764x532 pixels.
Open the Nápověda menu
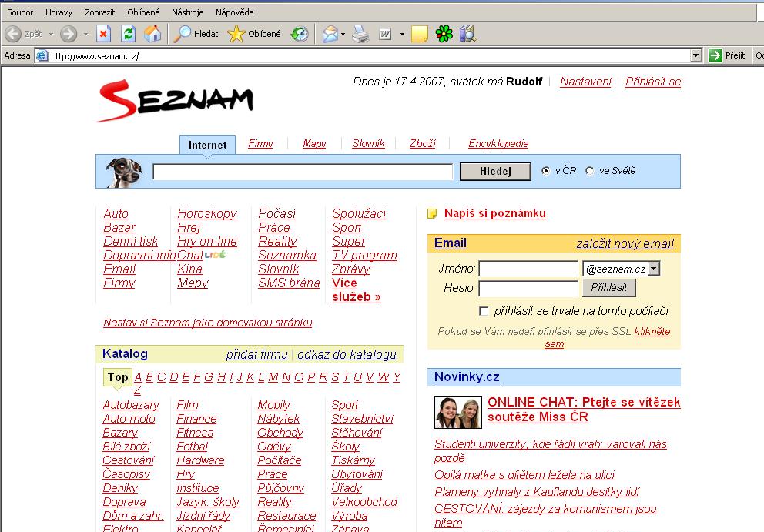234,12
